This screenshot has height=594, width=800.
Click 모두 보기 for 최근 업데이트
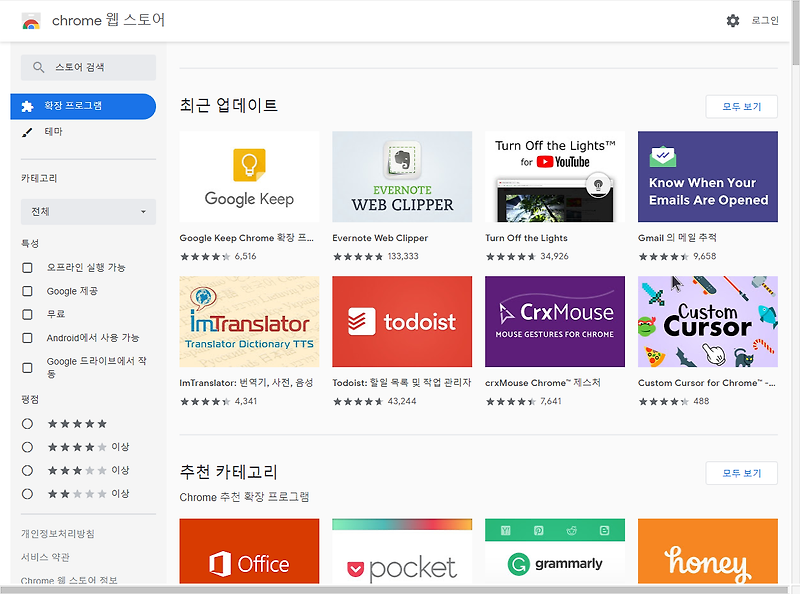pos(741,107)
